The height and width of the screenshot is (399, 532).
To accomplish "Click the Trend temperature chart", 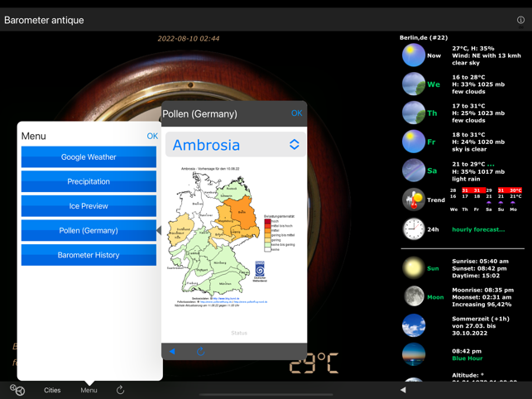I will coord(486,199).
